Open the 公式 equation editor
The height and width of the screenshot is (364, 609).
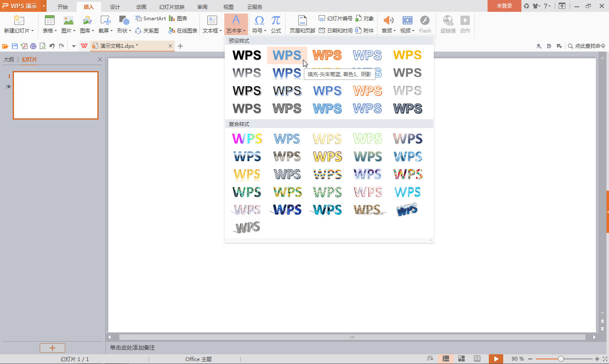276,23
